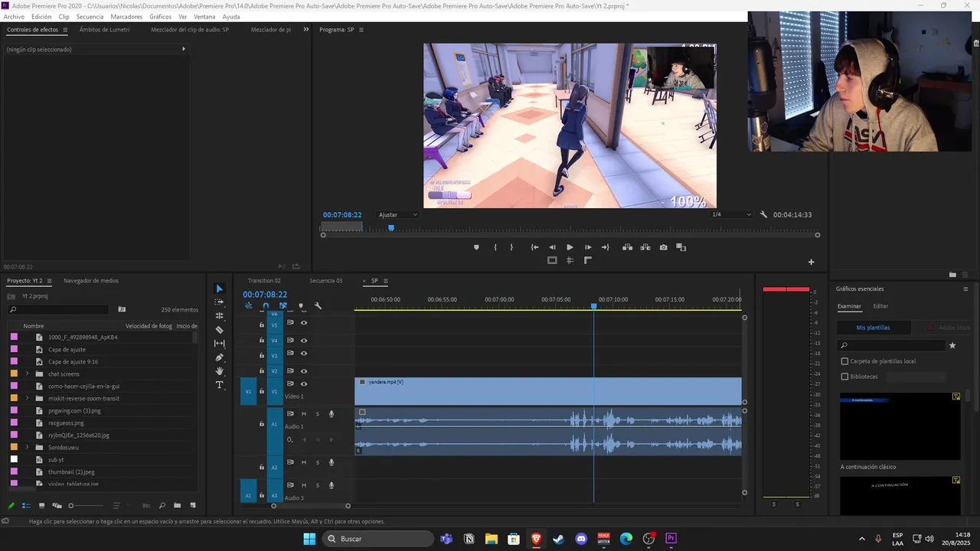The width and height of the screenshot is (980, 551).
Task: Solo audio track A2
Action: [318, 462]
